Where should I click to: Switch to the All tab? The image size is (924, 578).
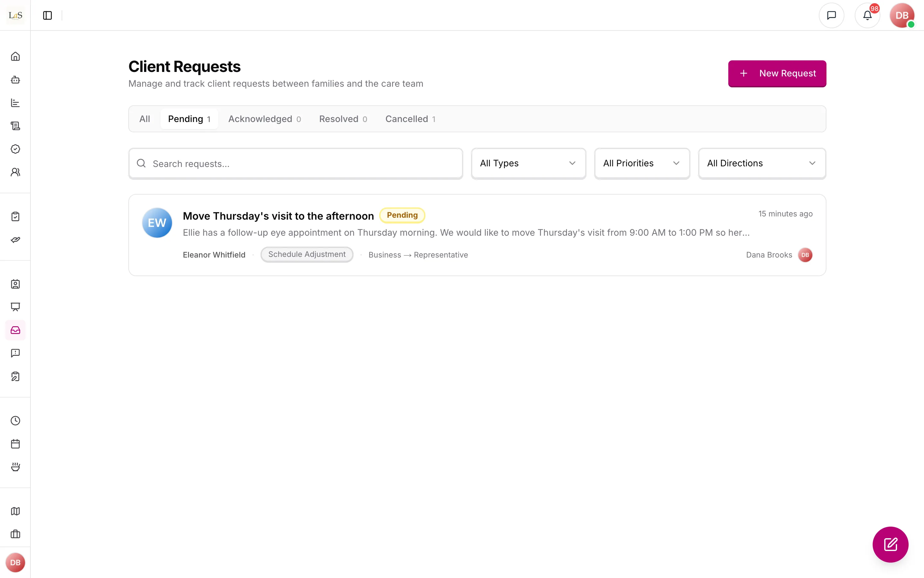click(145, 119)
